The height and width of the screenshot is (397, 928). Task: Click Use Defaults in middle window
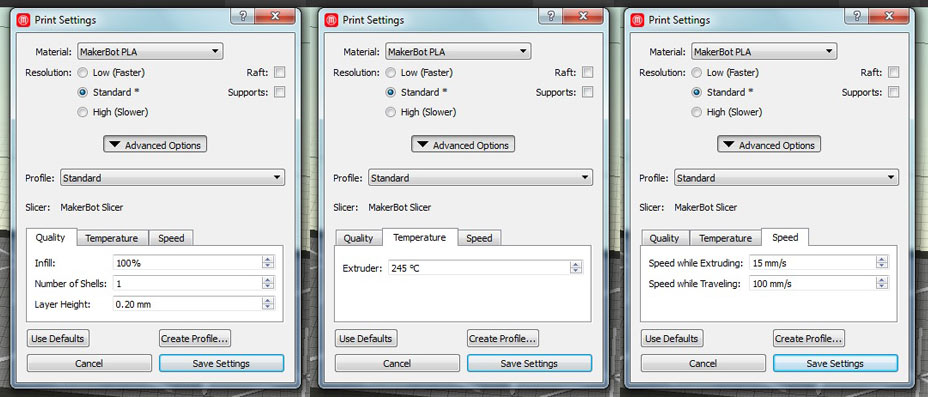click(366, 338)
